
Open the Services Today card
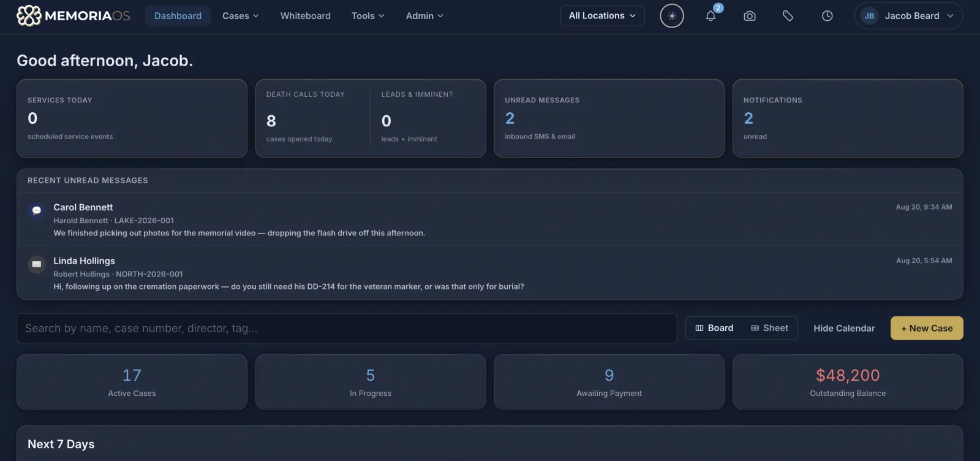(x=132, y=118)
